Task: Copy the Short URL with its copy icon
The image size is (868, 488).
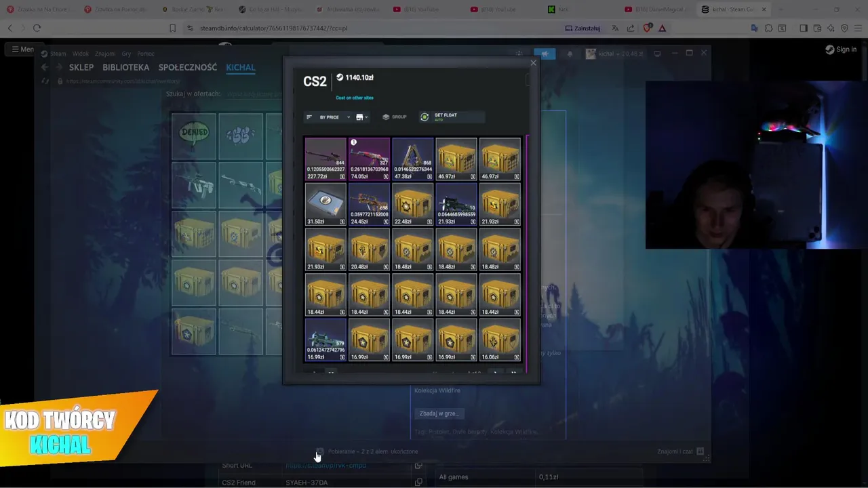Action: tap(418, 466)
